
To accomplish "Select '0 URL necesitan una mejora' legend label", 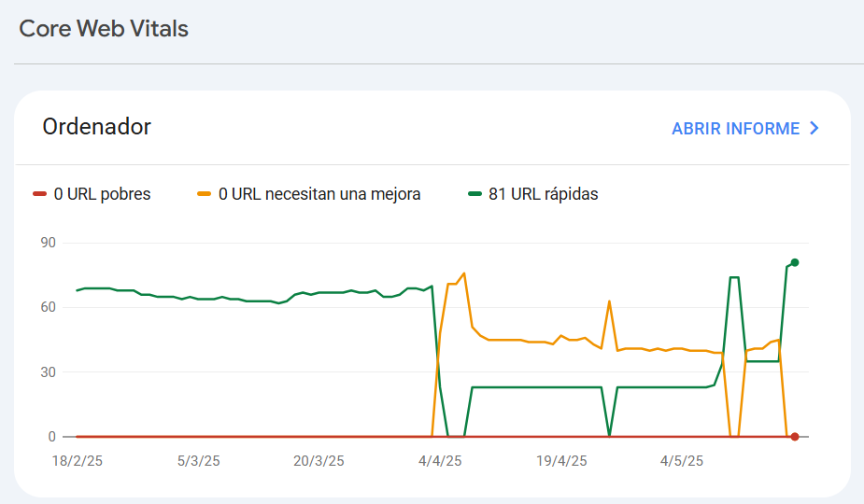I will tap(319, 194).
